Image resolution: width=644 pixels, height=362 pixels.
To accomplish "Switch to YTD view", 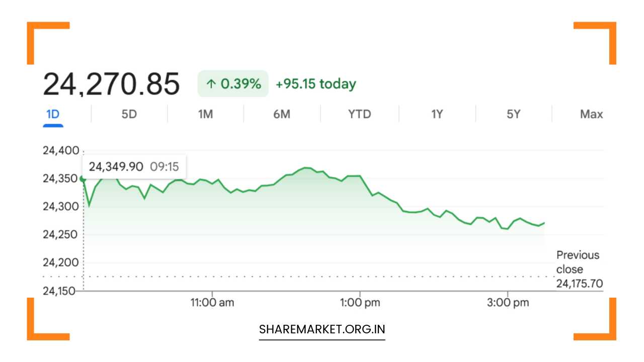I will pos(360,115).
